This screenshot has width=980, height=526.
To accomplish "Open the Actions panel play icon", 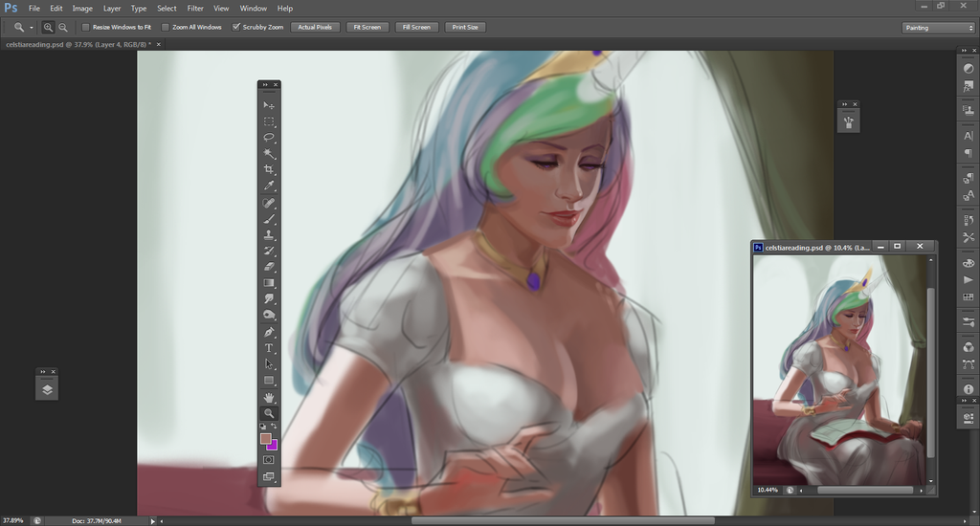I will [x=969, y=280].
